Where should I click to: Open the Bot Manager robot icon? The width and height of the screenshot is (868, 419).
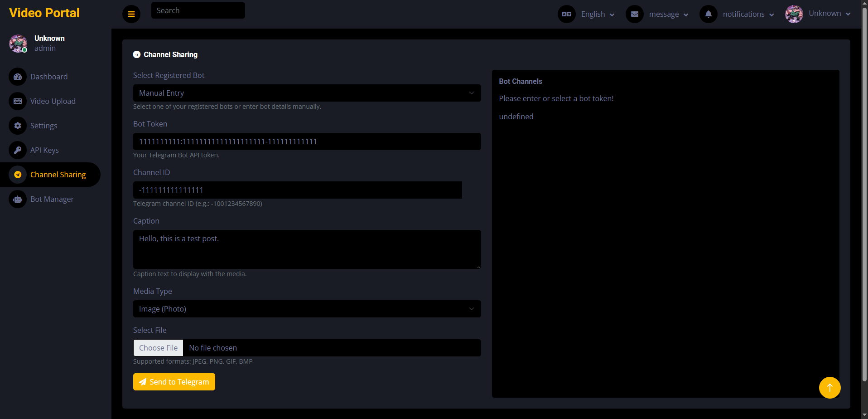tap(18, 199)
